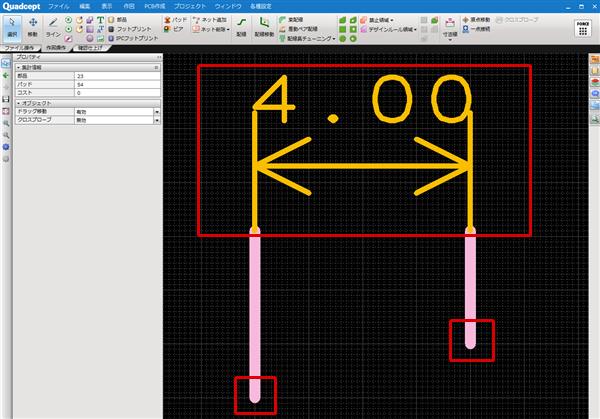The width and height of the screenshot is (600, 419).
Task: Select the 寸法線 (Dimension line) tool
Action: click(451, 27)
